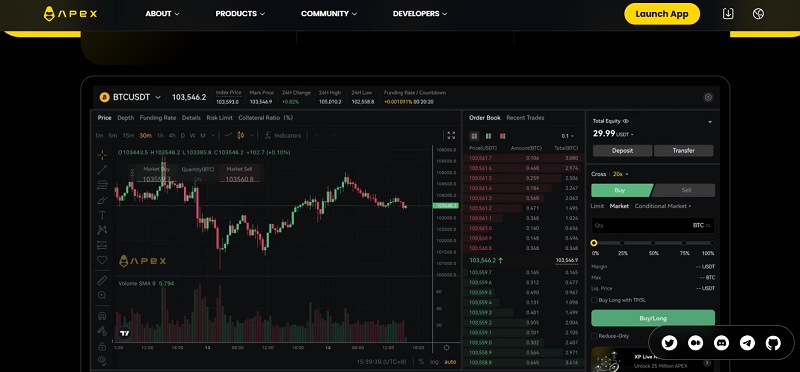Viewport: 800px width, 372px height.
Task: Expand the Total Equity panel arrow
Action: (710, 122)
